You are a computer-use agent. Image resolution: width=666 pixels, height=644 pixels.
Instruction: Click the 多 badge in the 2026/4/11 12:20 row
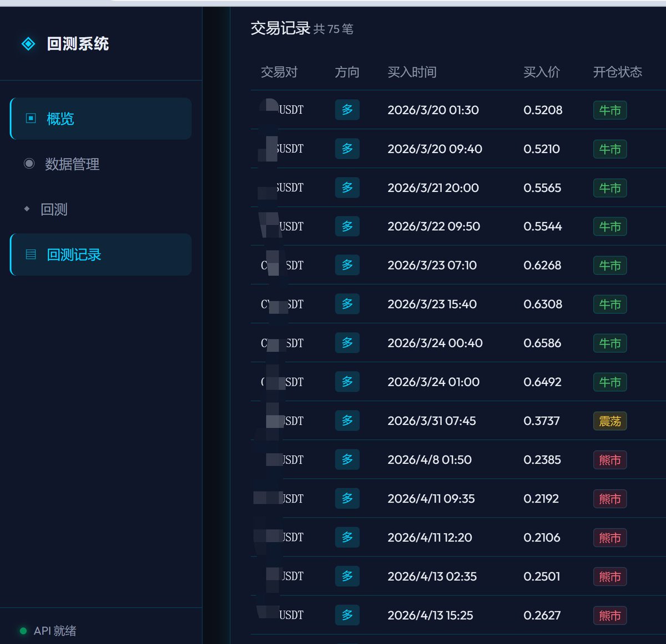[347, 537]
